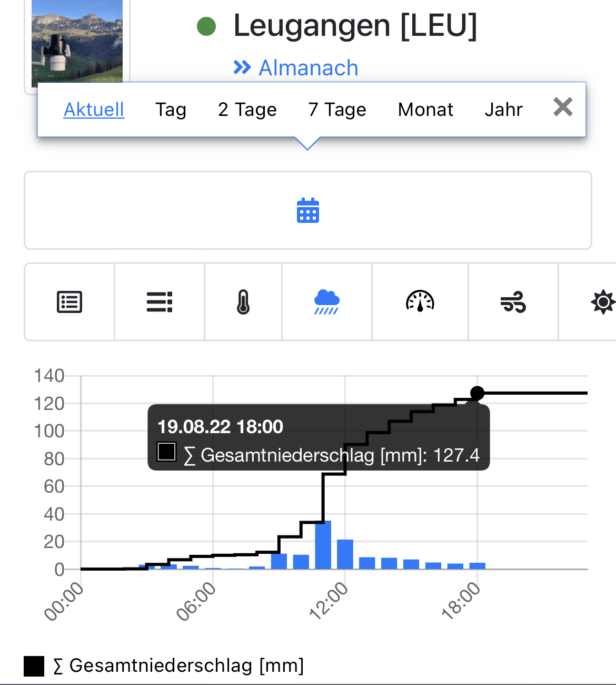Image resolution: width=616 pixels, height=685 pixels.
Task: Select the overview list card icon
Action: [69, 302]
